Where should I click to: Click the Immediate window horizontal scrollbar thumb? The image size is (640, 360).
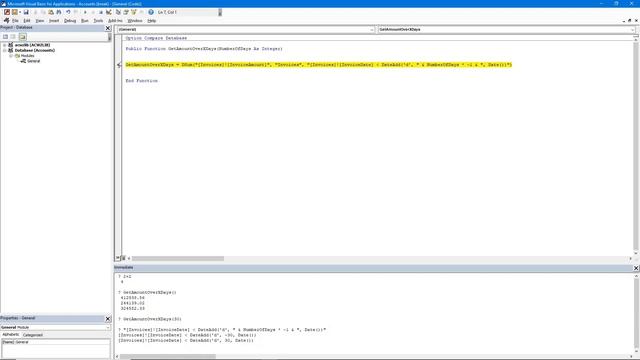pyautogui.click(x=167, y=356)
